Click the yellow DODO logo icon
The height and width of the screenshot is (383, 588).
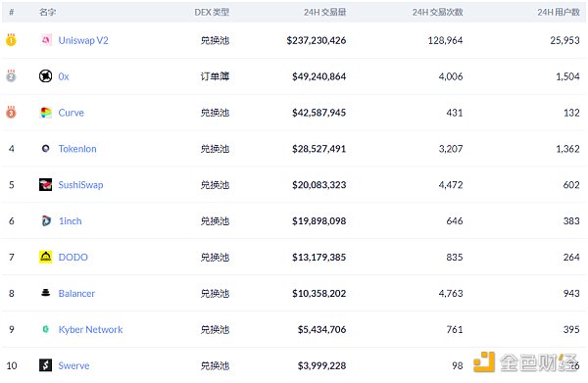pos(46,257)
